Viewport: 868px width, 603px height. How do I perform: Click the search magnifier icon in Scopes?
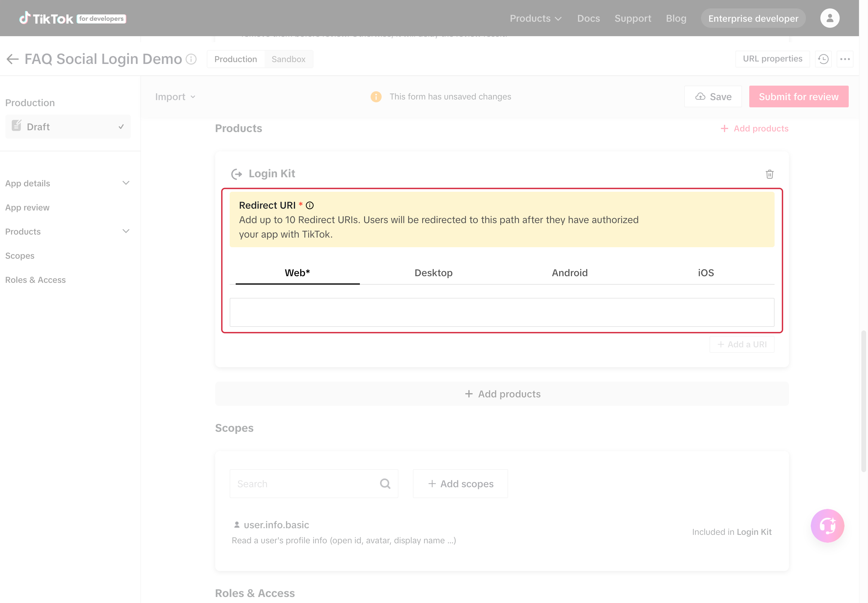(x=385, y=483)
